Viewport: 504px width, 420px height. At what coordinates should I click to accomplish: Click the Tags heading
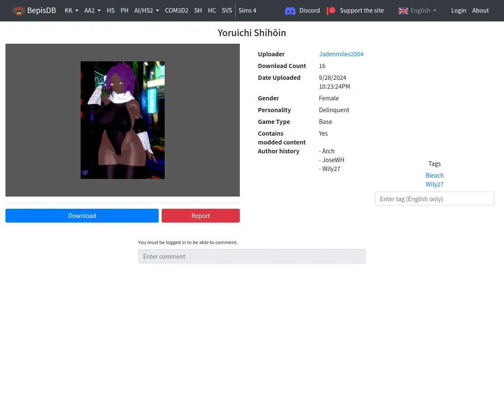(434, 164)
